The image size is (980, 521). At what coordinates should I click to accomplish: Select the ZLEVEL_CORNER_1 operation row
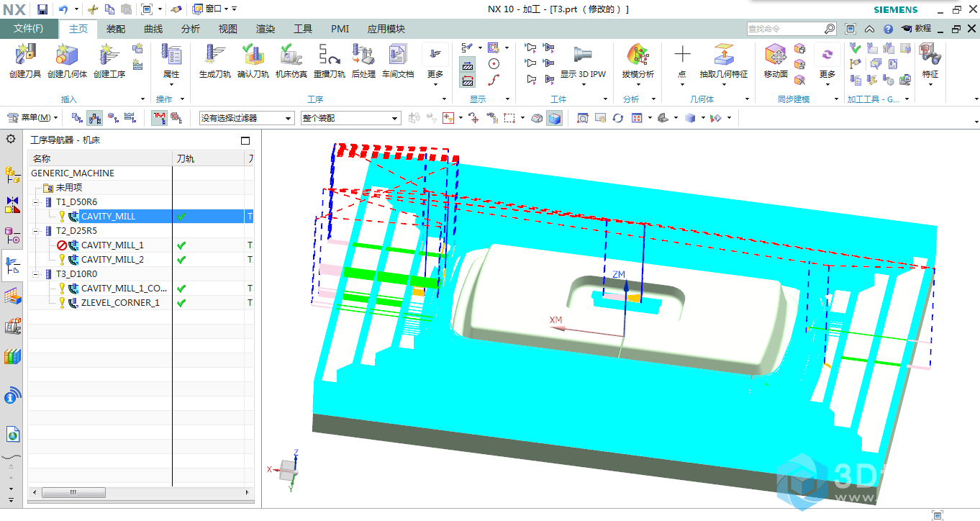point(140,302)
